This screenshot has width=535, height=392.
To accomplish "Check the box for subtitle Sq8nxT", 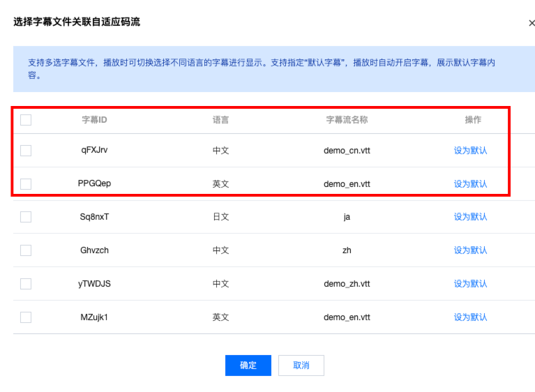I will tap(26, 217).
